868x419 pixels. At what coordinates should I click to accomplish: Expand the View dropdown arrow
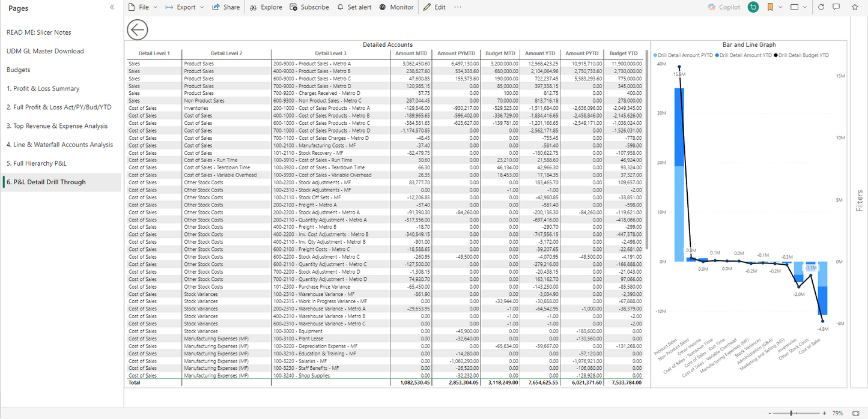(x=805, y=7)
